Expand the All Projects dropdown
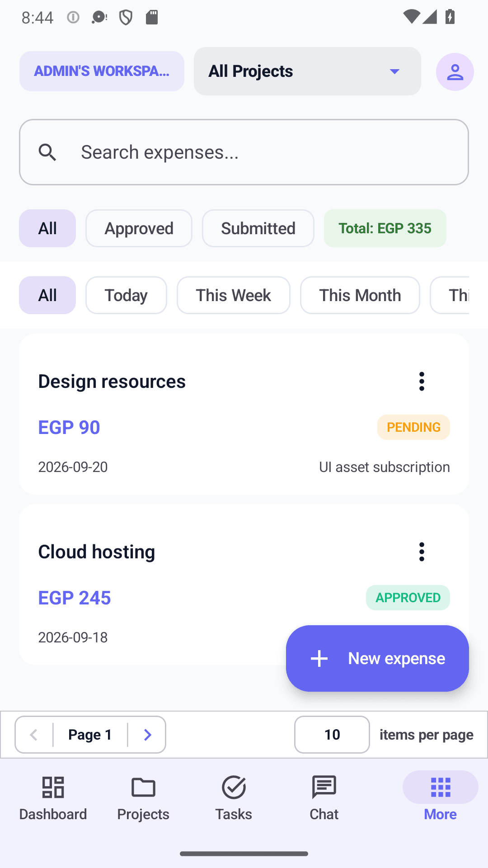 coord(307,71)
